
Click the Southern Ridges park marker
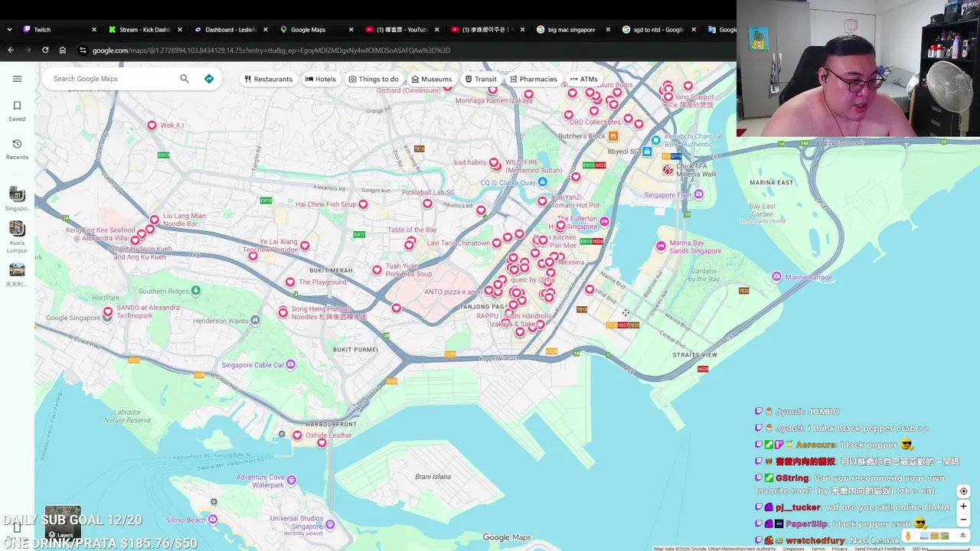(x=196, y=291)
